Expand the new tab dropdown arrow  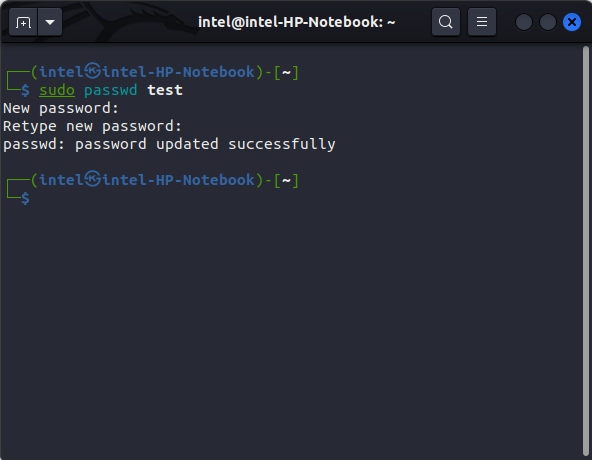click(x=50, y=22)
